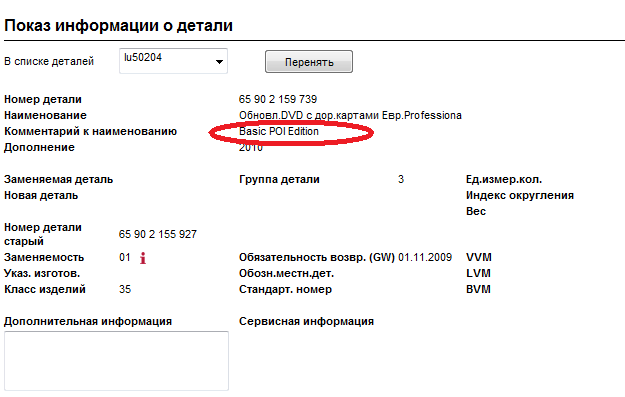Click the Дополнение value 2010
Viewport: 625px width, 397px height.
tap(251, 147)
